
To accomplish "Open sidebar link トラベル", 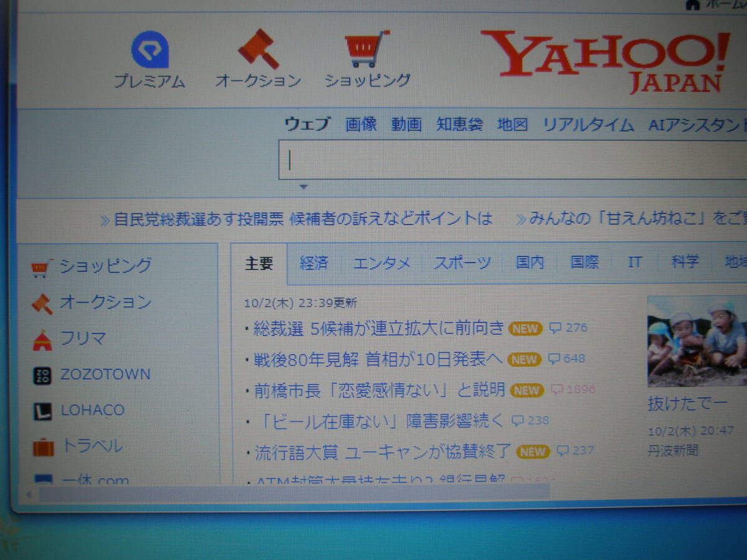I will coord(92,446).
